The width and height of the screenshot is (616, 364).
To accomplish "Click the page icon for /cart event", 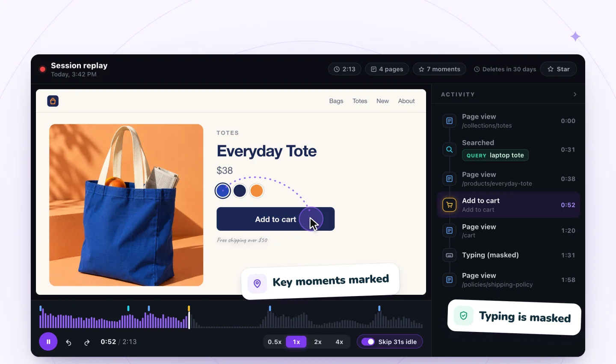I will pos(449,231).
